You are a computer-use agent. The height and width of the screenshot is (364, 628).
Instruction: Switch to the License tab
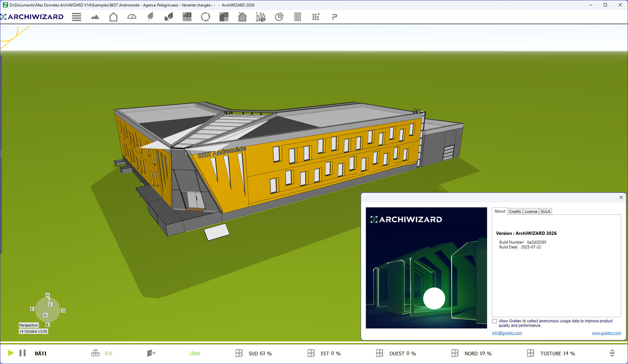(x=531, y=212)
